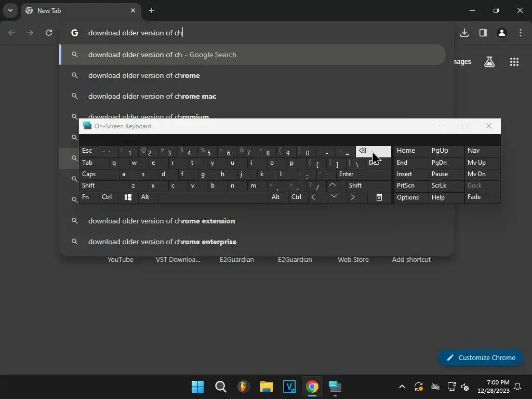The height and width of the screenshot is (399, 532).
Task: Click Esc key on On-Screen Keyboard
Action: click(x=89, y=151)
